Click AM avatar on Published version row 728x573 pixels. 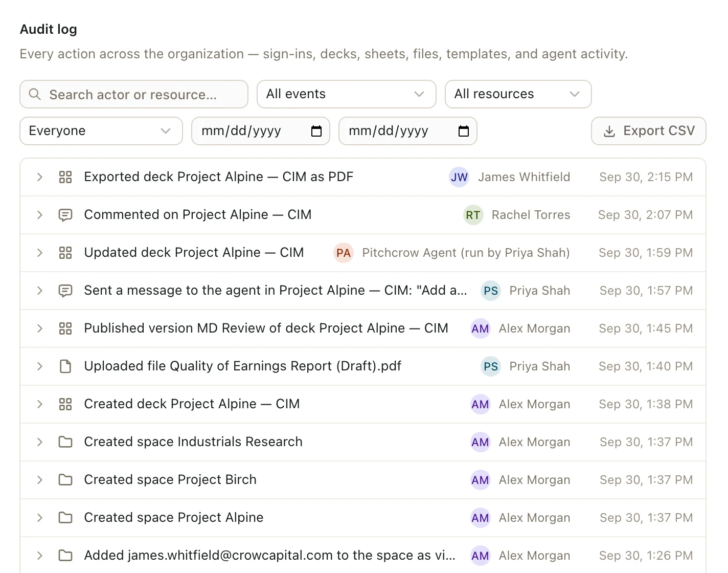click(480, 328)
